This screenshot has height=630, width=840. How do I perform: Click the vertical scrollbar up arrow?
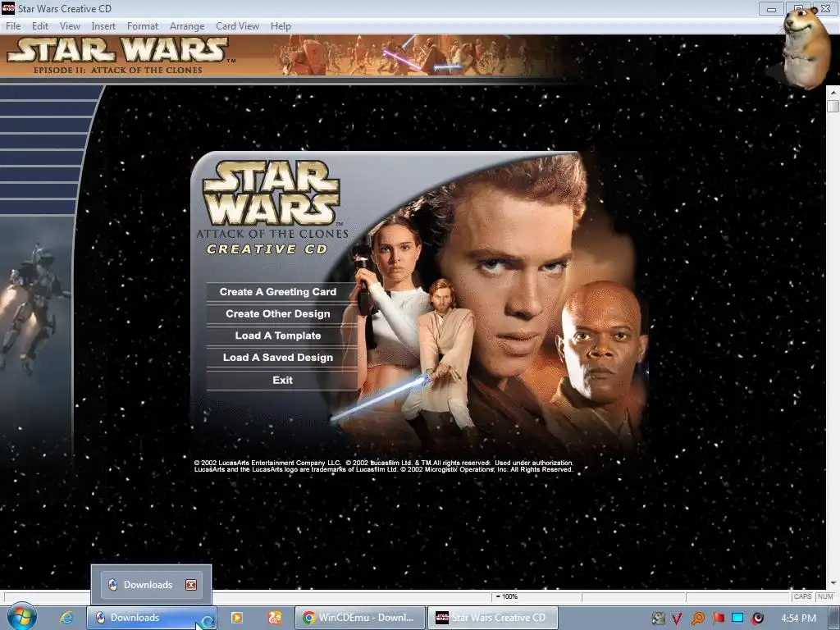(833, 92)
